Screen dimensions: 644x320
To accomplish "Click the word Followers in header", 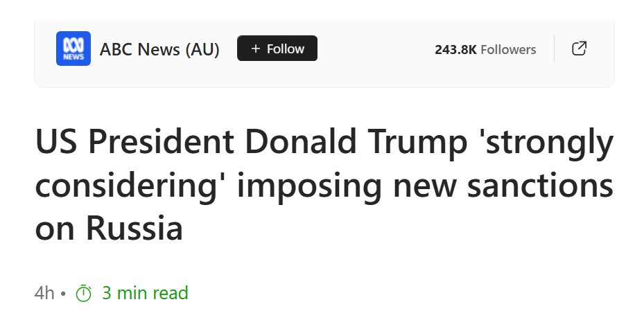I will click(508, 50).
